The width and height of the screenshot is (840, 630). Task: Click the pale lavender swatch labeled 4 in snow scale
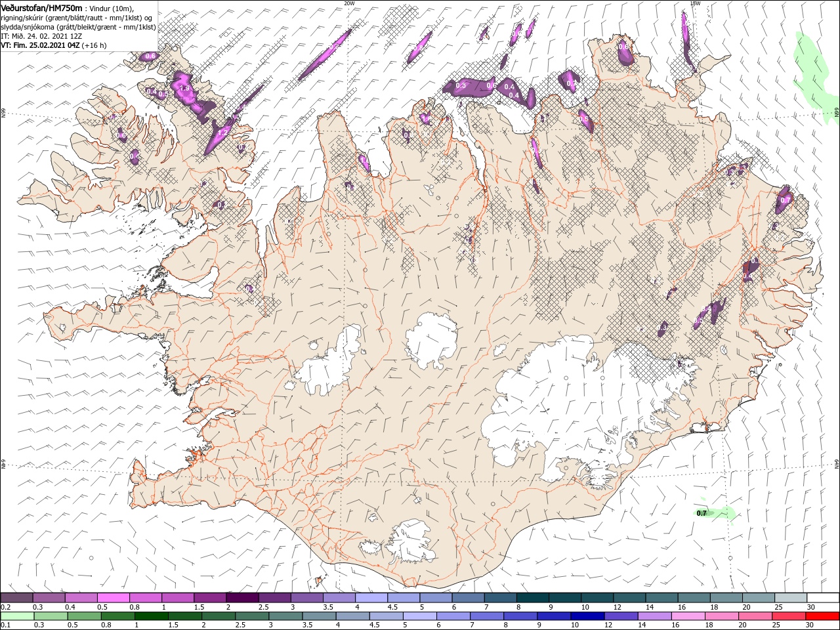(371, 598)
